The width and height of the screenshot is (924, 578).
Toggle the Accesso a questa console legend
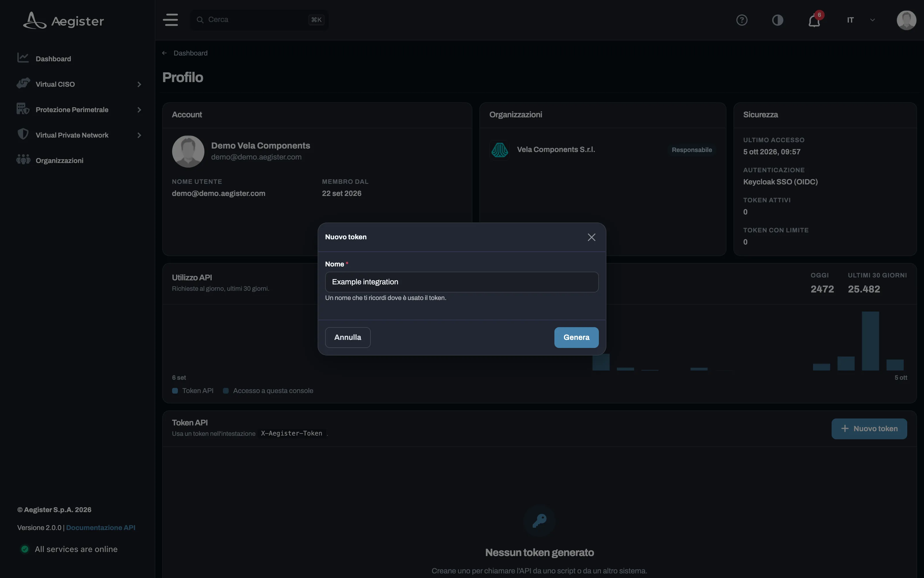click(x=268, y=391)
